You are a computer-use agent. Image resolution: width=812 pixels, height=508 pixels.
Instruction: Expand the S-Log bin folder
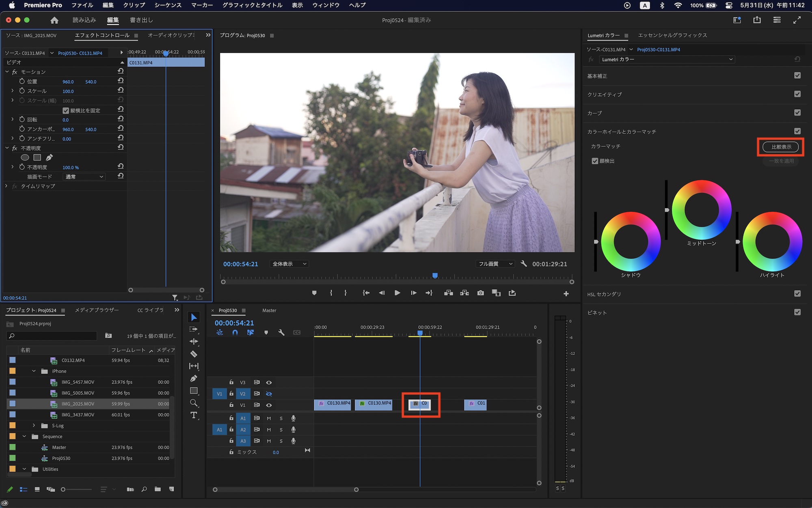click(34, 426)
